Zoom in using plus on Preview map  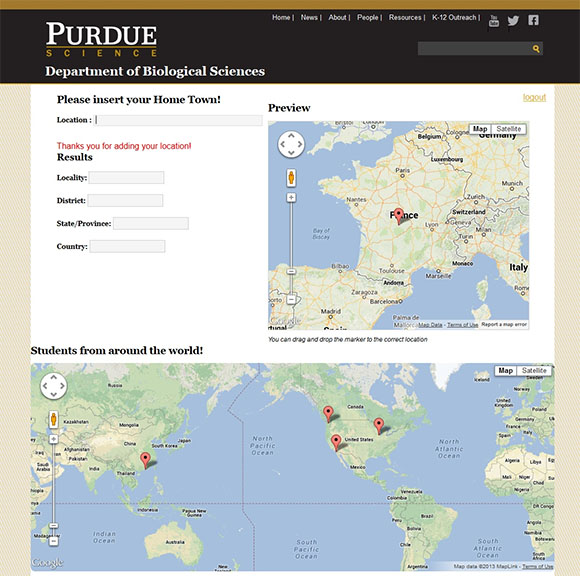(291, 198)
